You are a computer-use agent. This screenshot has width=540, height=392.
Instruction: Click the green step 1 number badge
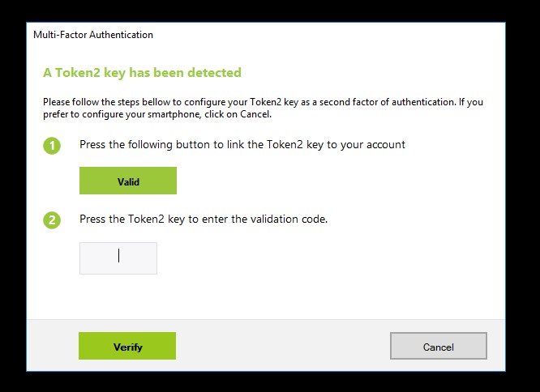52,146
